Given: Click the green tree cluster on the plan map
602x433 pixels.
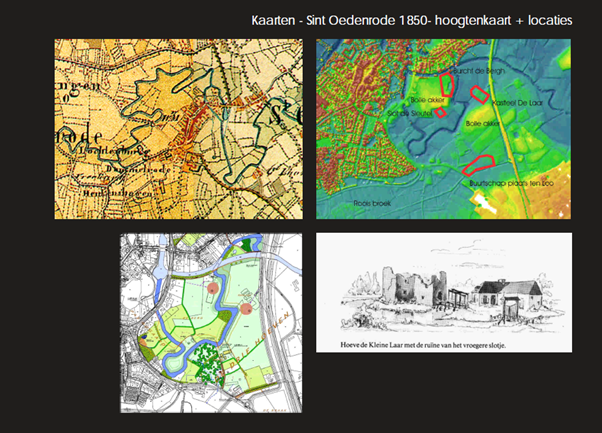Looking at the screenshot, I should coord(207,363).
